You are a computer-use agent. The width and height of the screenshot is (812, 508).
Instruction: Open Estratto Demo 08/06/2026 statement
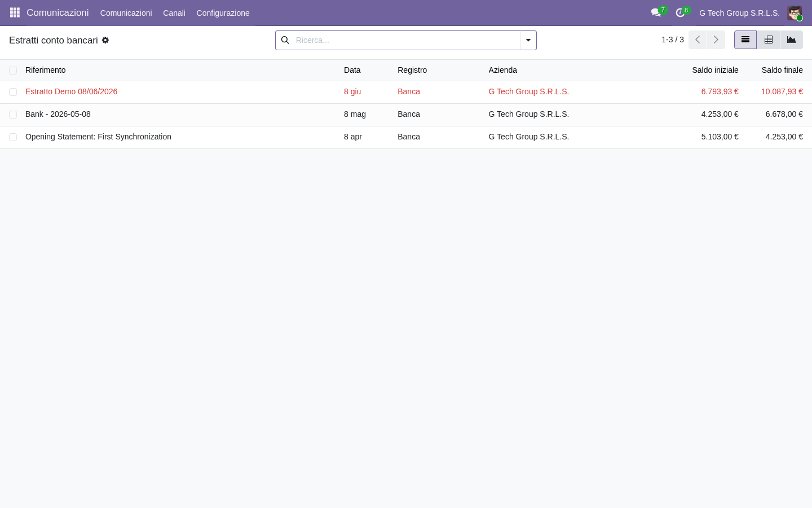coord(71,91)
